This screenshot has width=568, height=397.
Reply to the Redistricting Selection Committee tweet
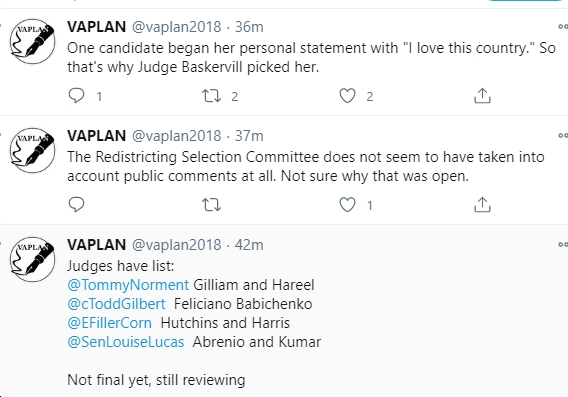tap(76, 205)
